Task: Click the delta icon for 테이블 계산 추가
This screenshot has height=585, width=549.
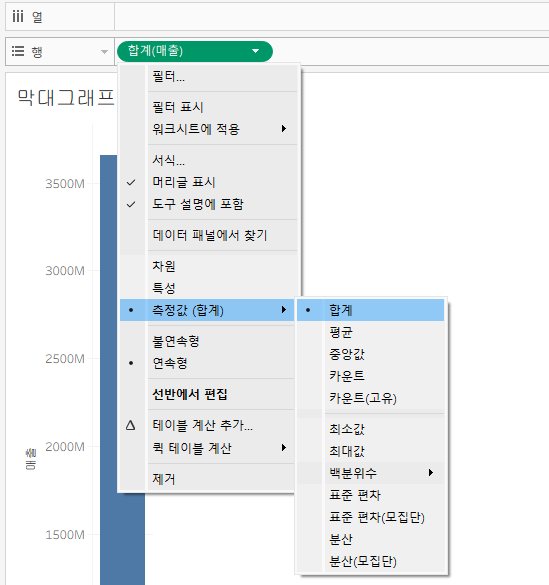Action: pyautogui.click(x=131, y=425)
